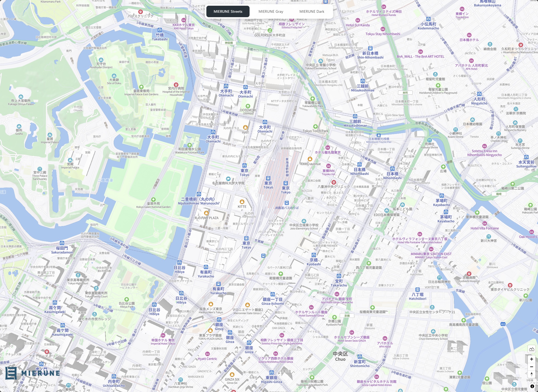
Task: Click the Takaracho station icon
Action: pyautogui.click(x=339, y=276)
